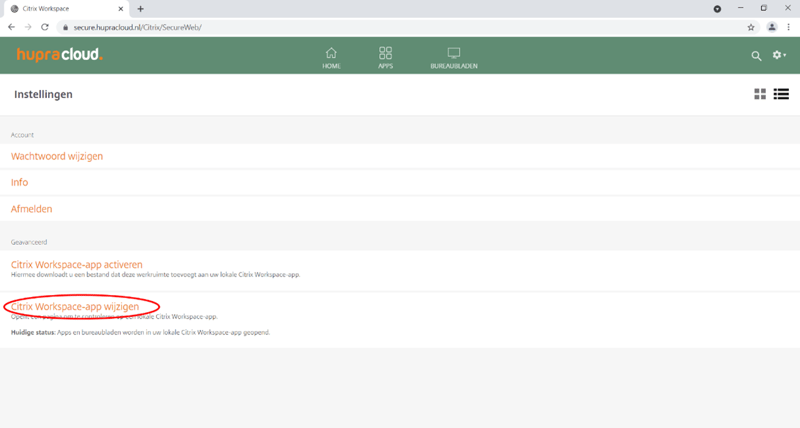Restore down the browser window
Viewport: 800px width, 428px height.
pos(764,8)
